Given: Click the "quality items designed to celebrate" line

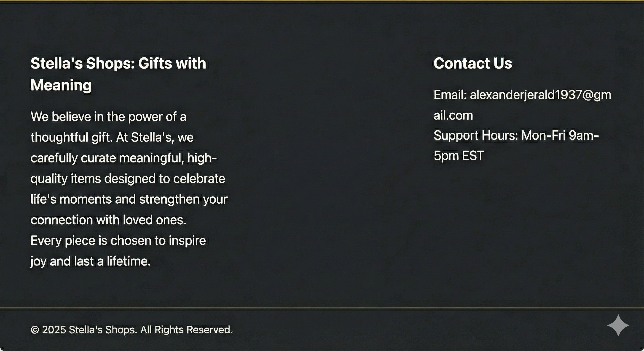Looking at the screenshot, I should coord(128,179).
